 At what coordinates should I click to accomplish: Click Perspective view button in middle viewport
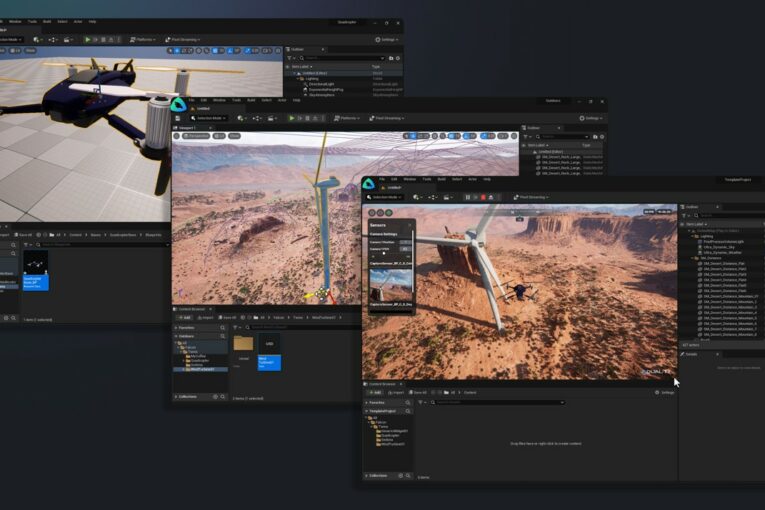click(196, 136)
